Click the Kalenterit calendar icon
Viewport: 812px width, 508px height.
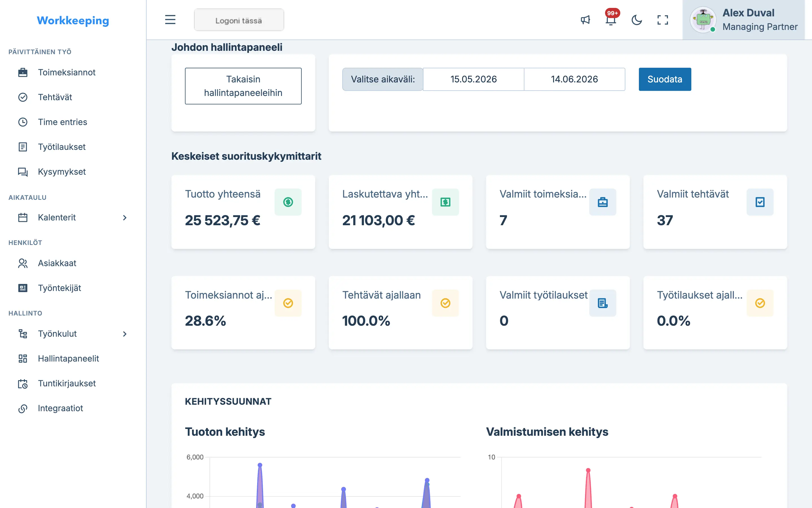[23, 217]
